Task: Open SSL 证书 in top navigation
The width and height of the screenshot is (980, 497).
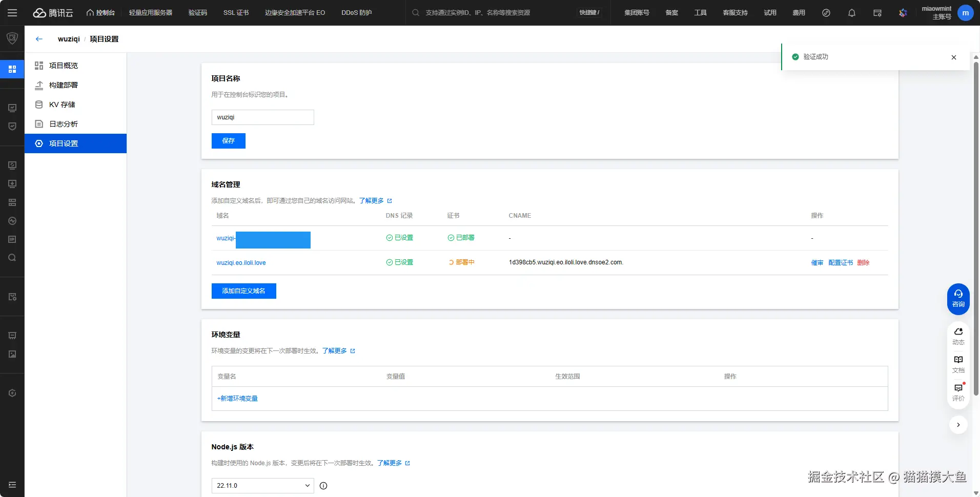Action: click(236, 13)
